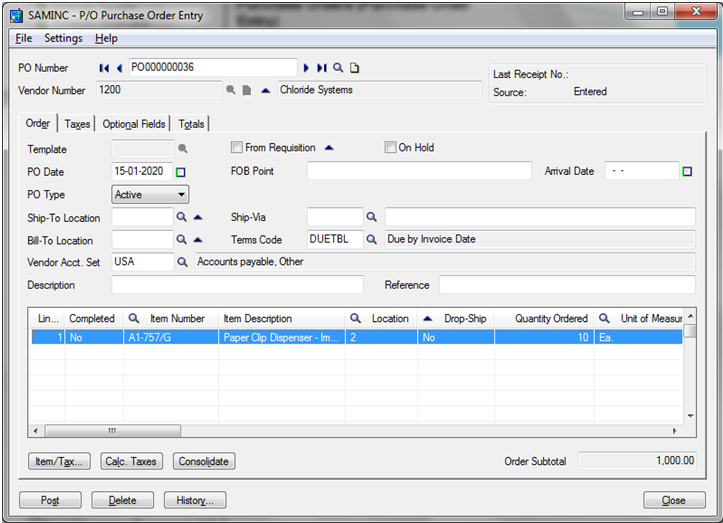Select quantity ordered cell 10
723x523 pixels.
tap(544, 338)
